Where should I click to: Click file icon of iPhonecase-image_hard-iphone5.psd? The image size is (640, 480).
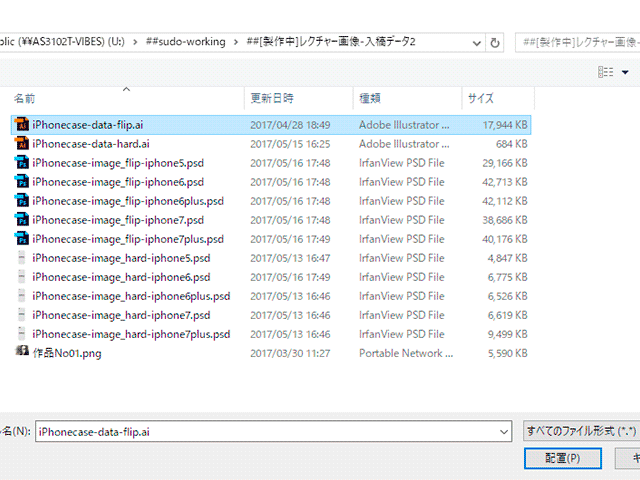(22, 258)
